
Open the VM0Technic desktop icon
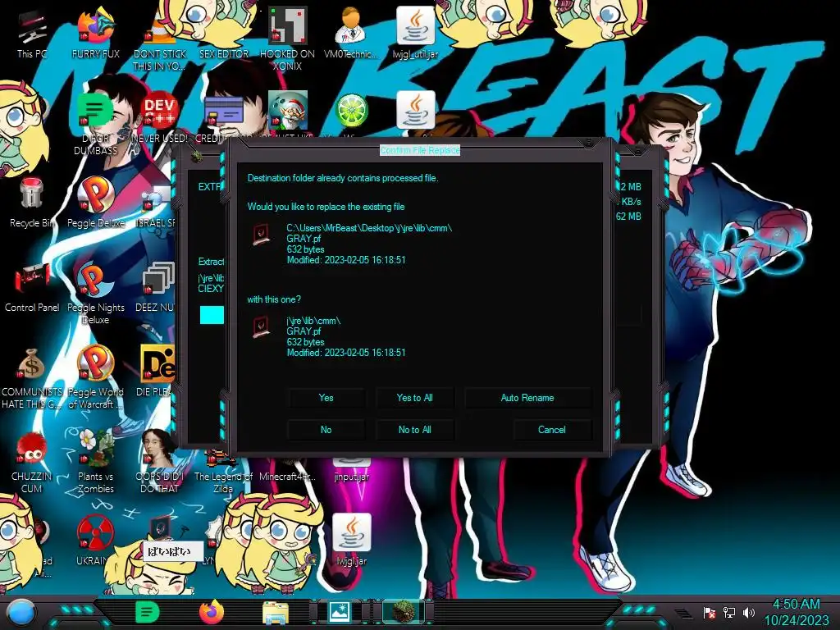[351, 33]
